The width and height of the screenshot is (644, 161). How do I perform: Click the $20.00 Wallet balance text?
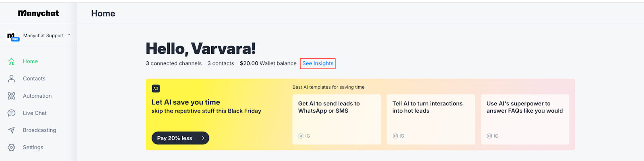click(x=268, y=63)
